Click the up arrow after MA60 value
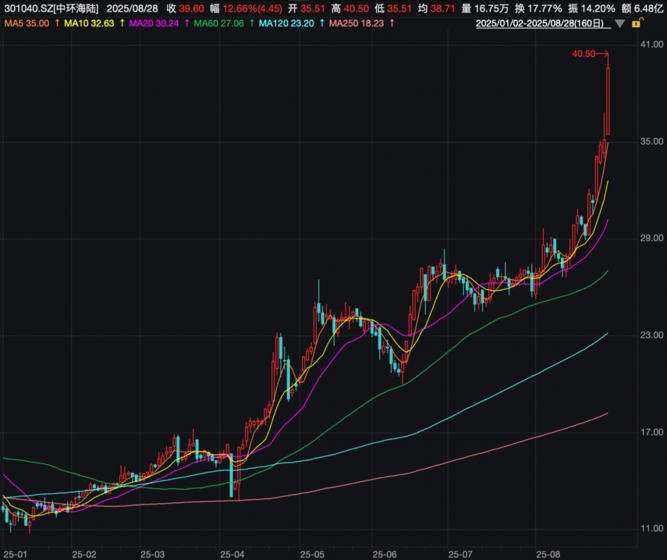Image resolution: width=667 pixels, height=560 pixels. pos(249,22)
